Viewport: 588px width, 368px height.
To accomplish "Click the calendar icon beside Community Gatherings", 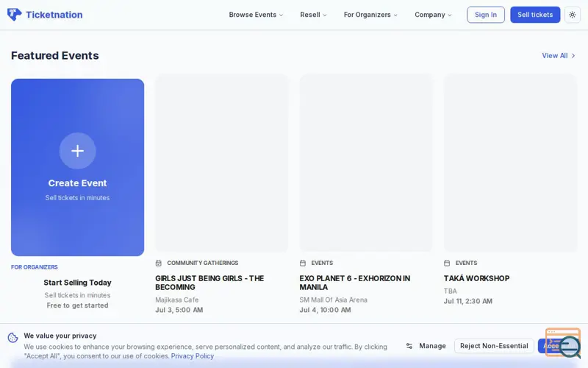I will (x=159, y=263).
